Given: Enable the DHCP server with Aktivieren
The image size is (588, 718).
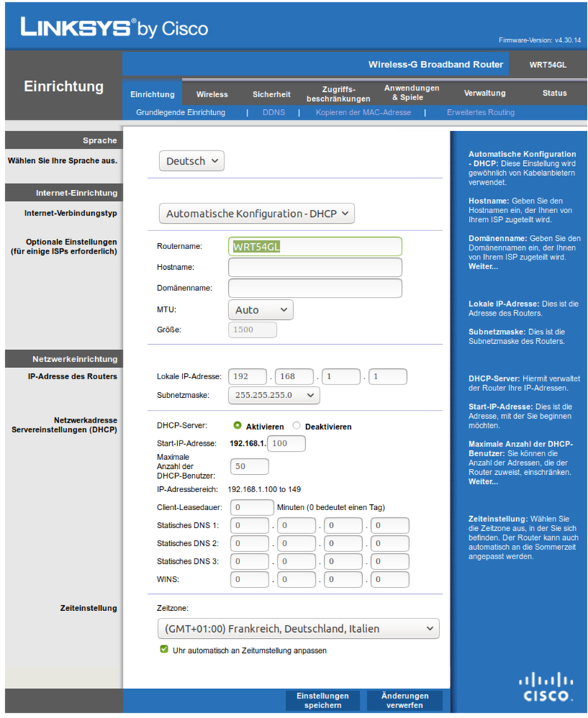Looking at the screenshot, I should 237,426.
